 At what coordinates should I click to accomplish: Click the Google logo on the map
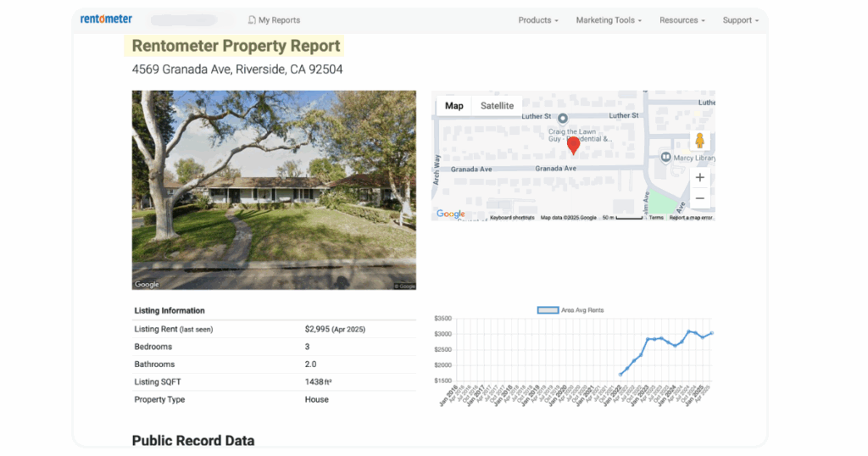[450, 214]
